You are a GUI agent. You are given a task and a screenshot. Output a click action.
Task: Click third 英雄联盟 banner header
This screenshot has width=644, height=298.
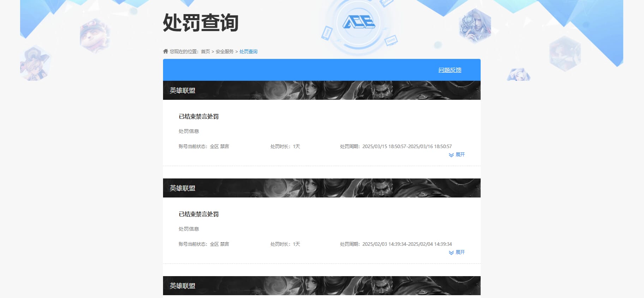(x=322, y=286)
